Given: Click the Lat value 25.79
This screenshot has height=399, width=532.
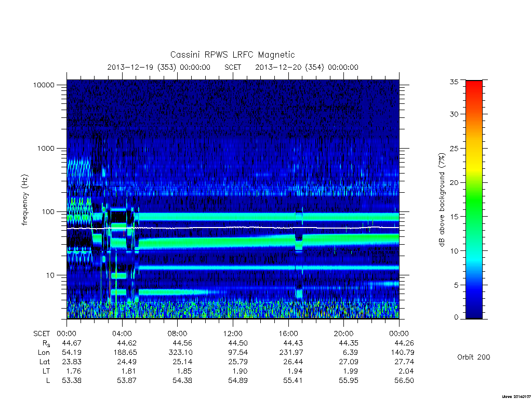Looking at the screenshot, I should (x=238, y=362).
